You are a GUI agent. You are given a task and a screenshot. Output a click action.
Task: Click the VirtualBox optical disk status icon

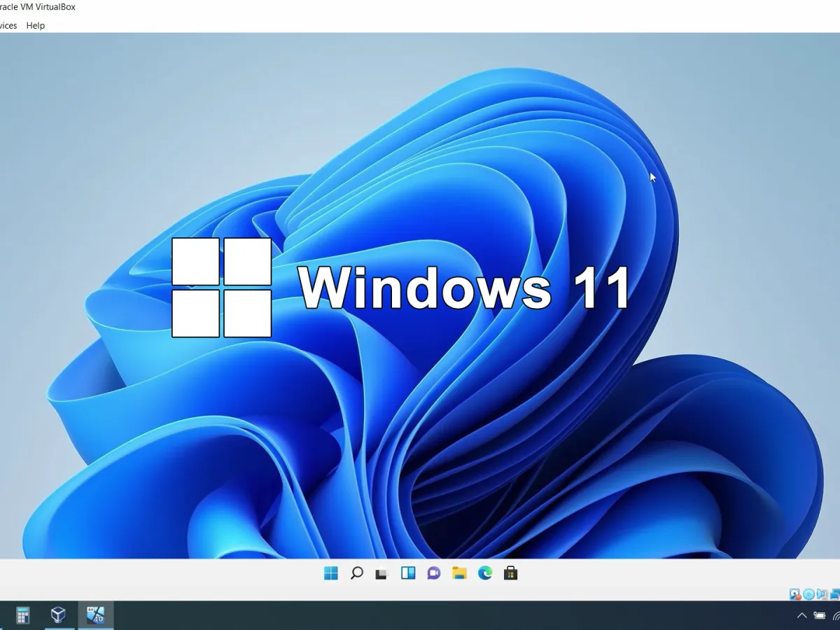click(x=808, y=594)
